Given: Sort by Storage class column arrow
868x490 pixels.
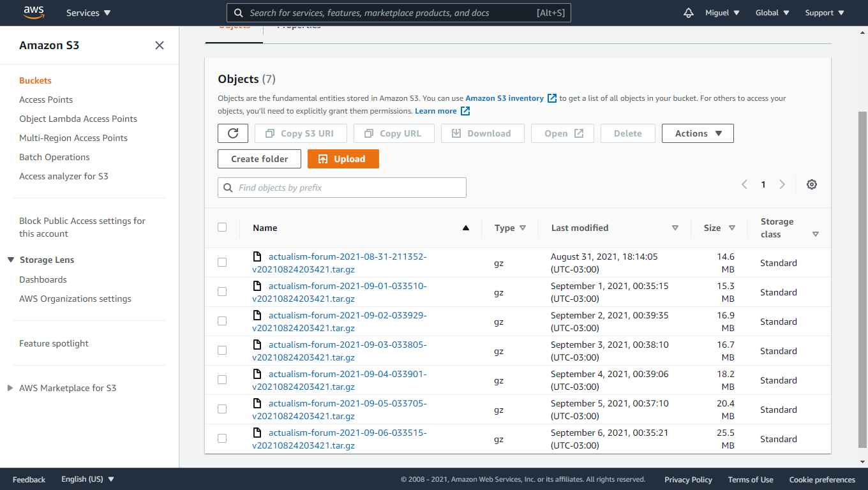Looking at the screenshot, I should [x=816, y=234].
